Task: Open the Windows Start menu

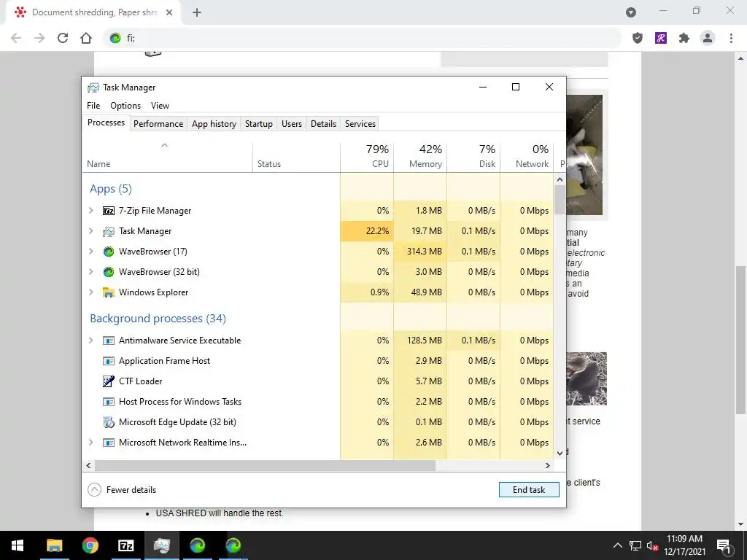Action: (x=18, y=545)
